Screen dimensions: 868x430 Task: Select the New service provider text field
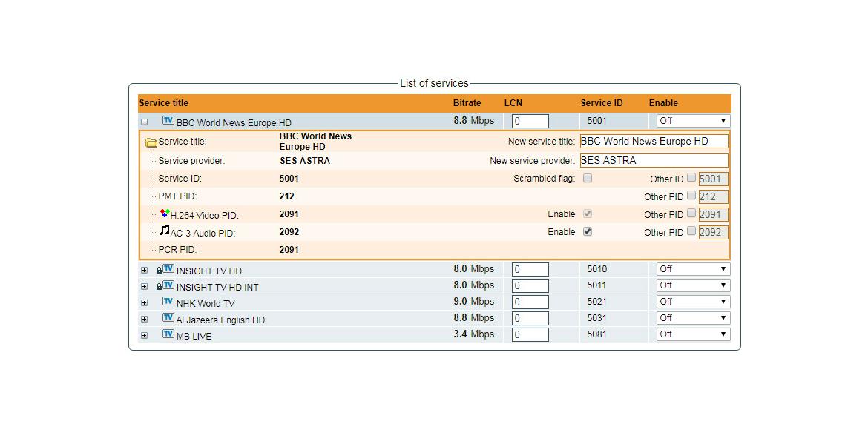point(653,161)
